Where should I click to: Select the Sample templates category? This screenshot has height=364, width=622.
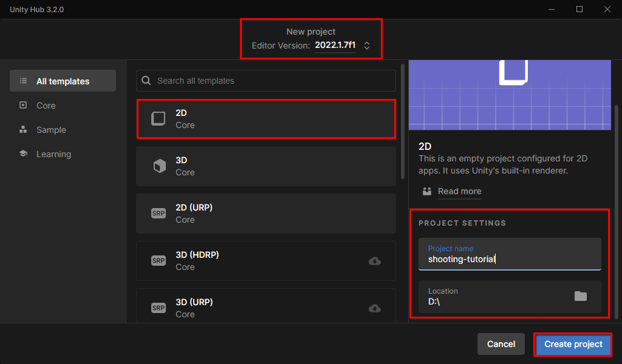tap(51, 129)
